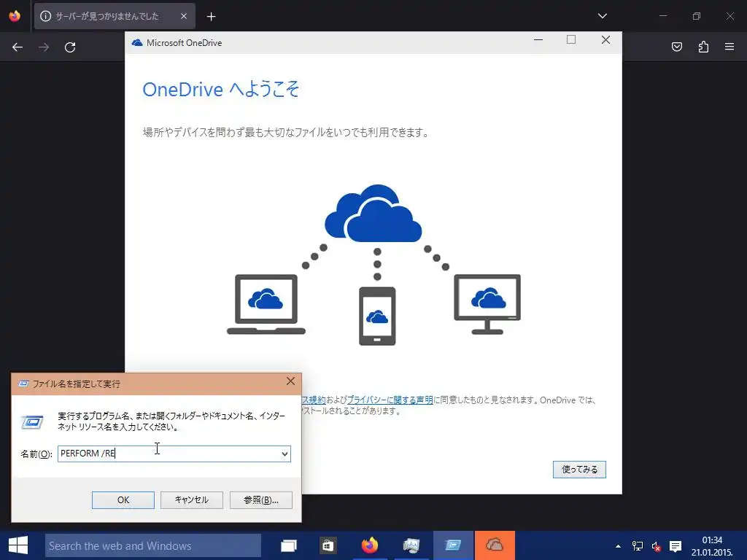Screen dimensions: 747x560
Task: Click the Save to Pocket icon
Action: coord(676,47)
